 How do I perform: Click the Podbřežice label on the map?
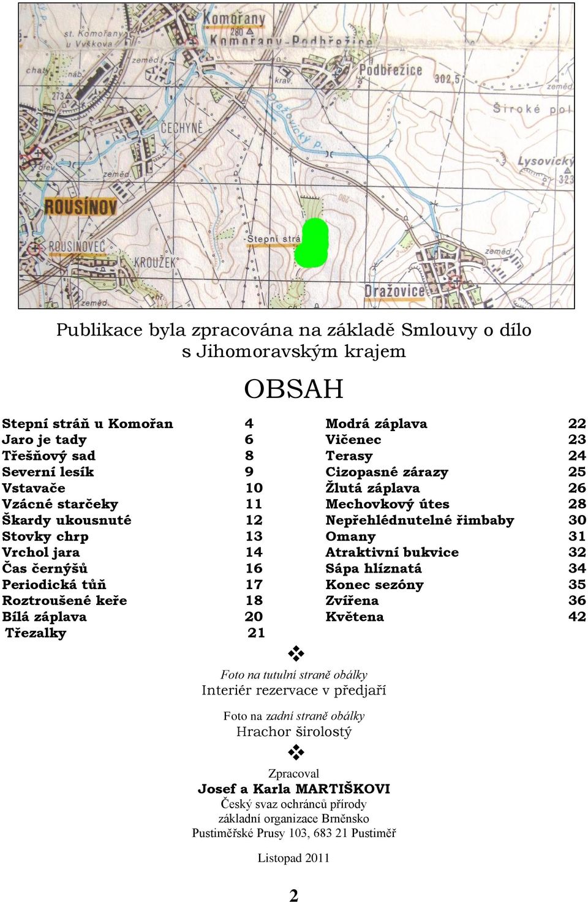tap(391, 70)
